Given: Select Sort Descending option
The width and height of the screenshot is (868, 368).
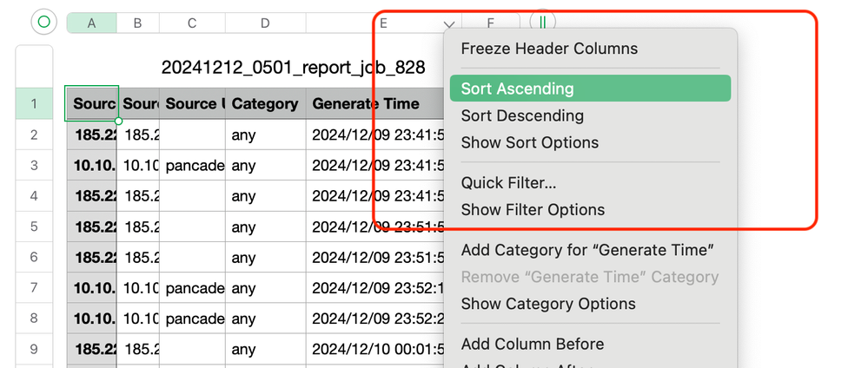Looking at the screenshot, I should tap(522, 115).
